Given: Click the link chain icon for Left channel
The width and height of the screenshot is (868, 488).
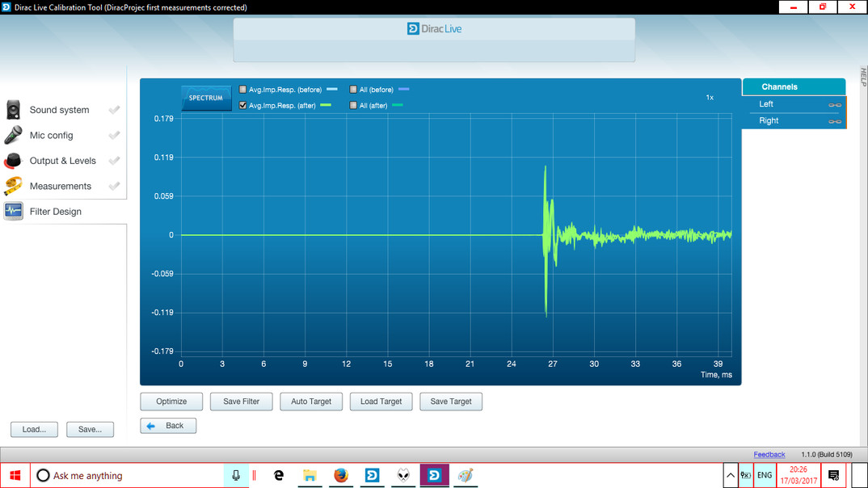Looking at the screenshot, I should pos(835,104).
